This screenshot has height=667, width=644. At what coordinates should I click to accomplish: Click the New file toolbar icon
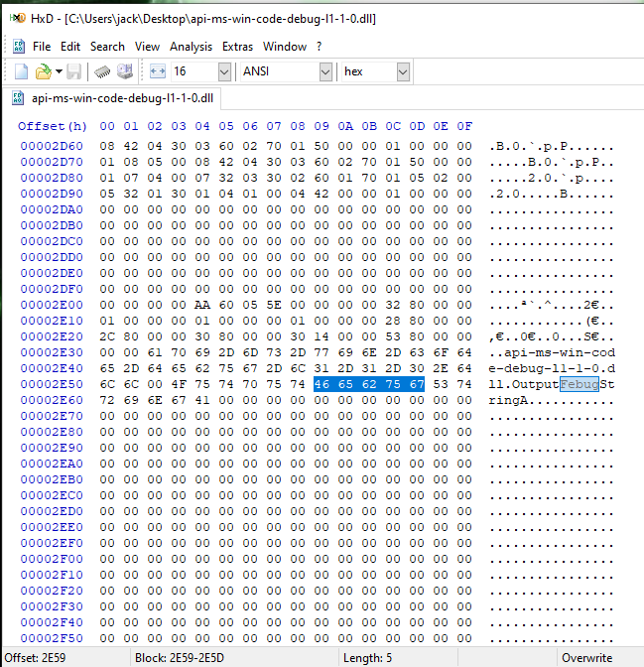pos(21,71)
